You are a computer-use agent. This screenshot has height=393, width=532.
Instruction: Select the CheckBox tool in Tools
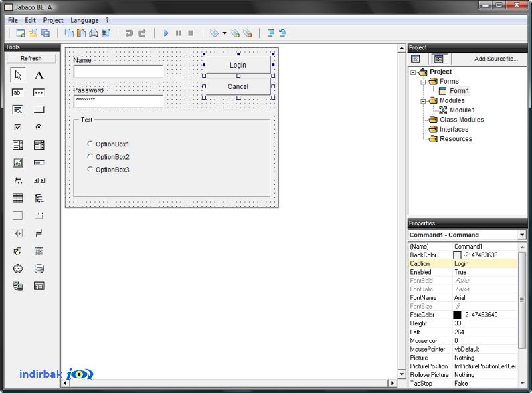(x=17, y=127)
